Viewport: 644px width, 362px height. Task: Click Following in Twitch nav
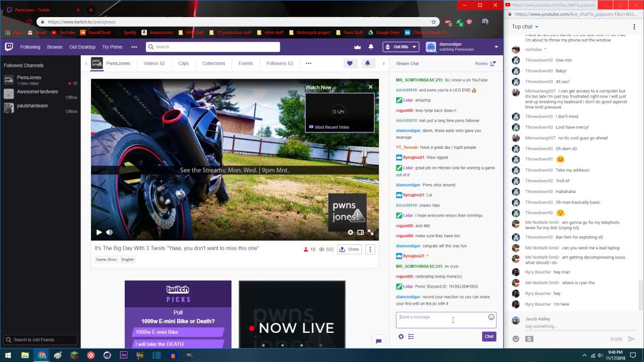30,47
